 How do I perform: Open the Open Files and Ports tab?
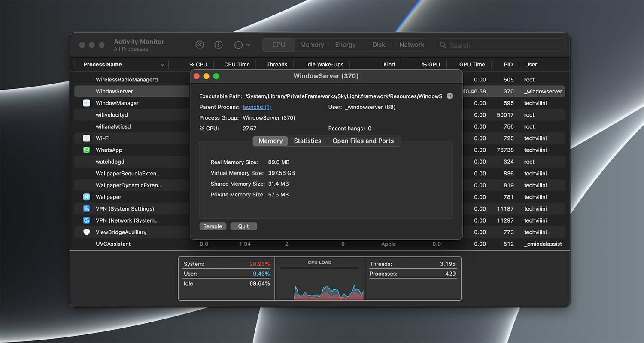[363, 141]
